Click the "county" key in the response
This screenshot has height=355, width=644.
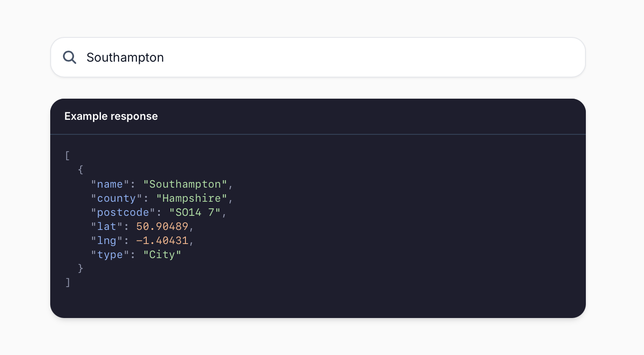[115, 198]
